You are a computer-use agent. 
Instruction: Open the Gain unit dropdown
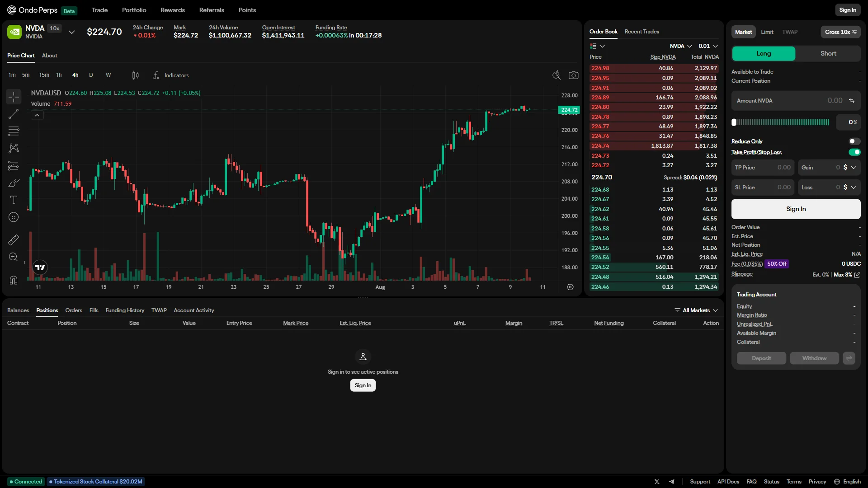click(x=849, y=168)
